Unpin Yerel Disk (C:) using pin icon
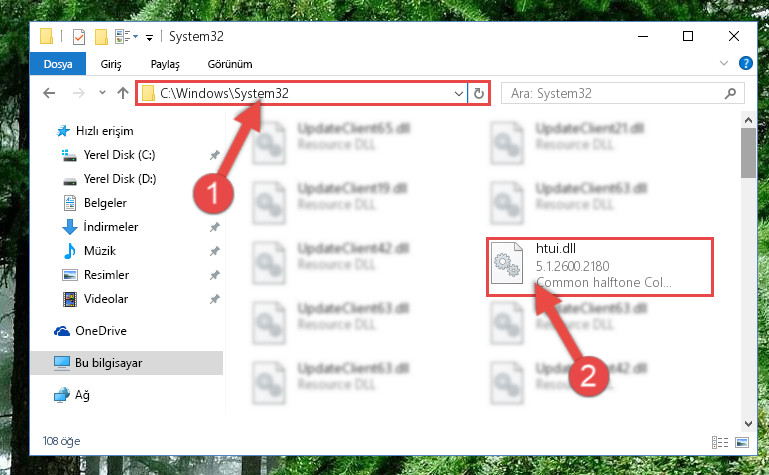Image resolution: width=769 pixels, height=475 pixels. click(x=214, y=155)
